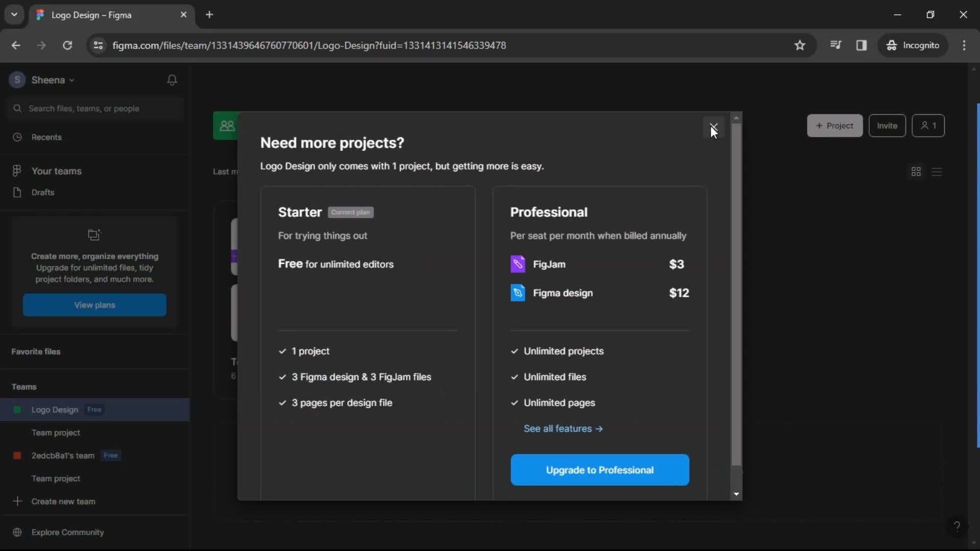Screen dimensions: 980x551
Task: Open Recents in the sidebar
Action: pos(94,137)
